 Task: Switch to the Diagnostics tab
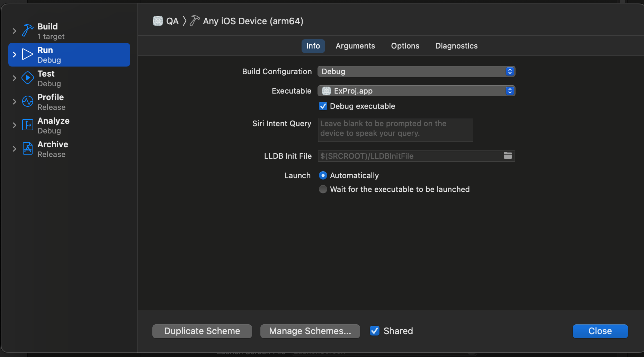(x=456, y=46)
